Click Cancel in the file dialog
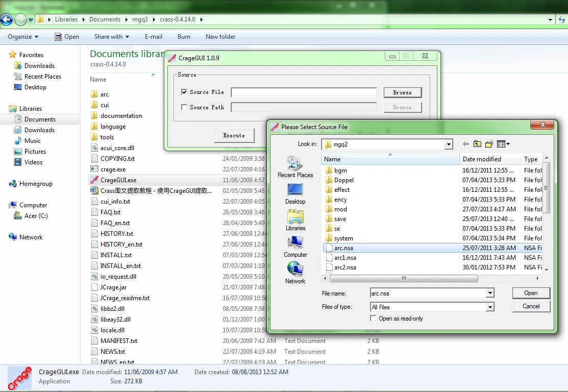 coord(531,306)
